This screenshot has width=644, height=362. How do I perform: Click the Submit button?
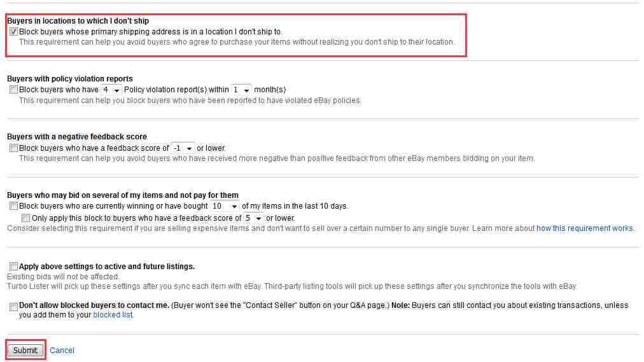(25, 350)
